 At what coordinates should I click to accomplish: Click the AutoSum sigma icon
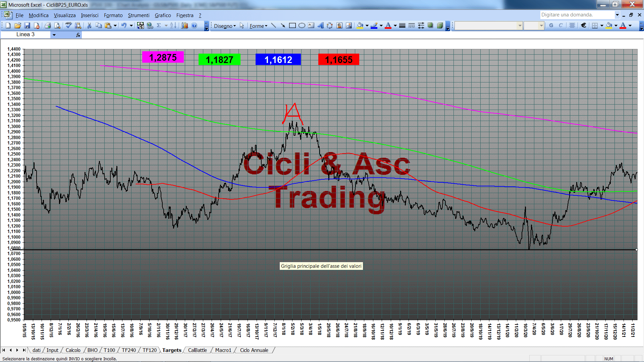159,25
